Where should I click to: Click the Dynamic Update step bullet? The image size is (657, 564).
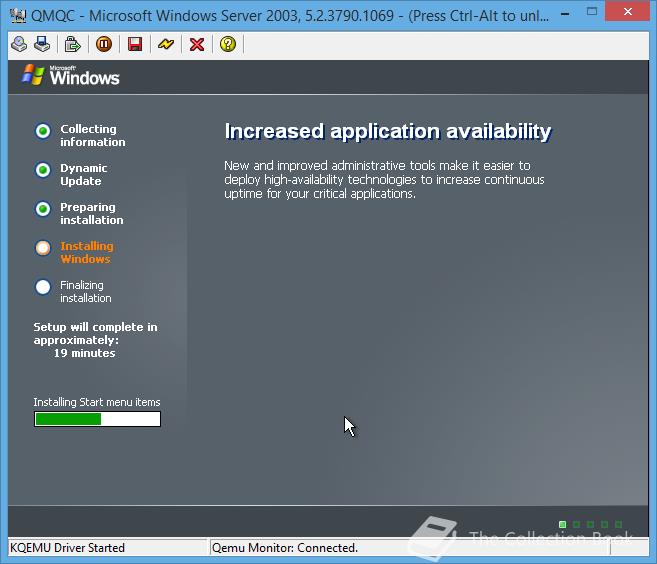[43, 170]
